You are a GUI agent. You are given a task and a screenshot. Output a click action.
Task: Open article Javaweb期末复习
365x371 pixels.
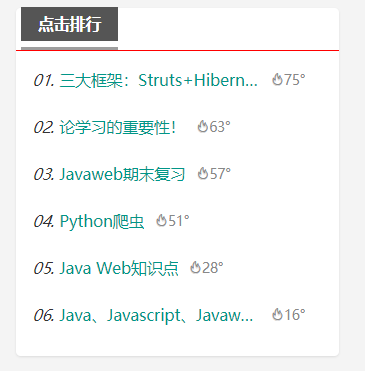pos(122,174)
